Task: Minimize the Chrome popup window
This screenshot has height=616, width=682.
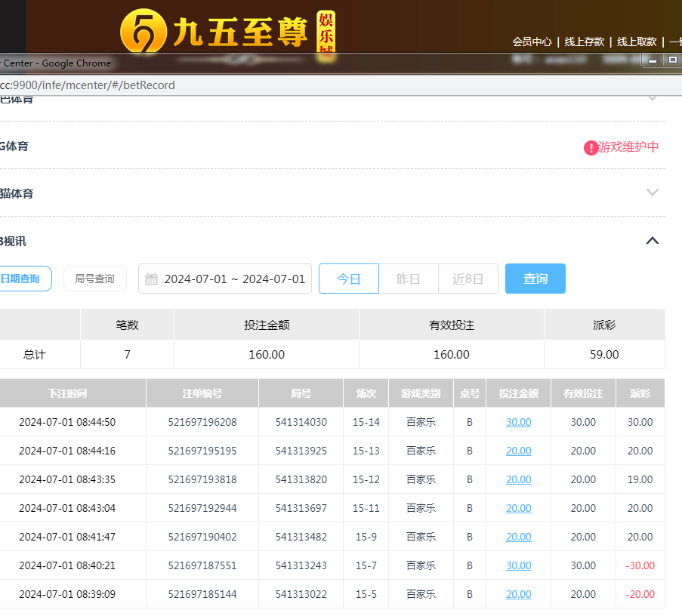Action: point(653,61)
